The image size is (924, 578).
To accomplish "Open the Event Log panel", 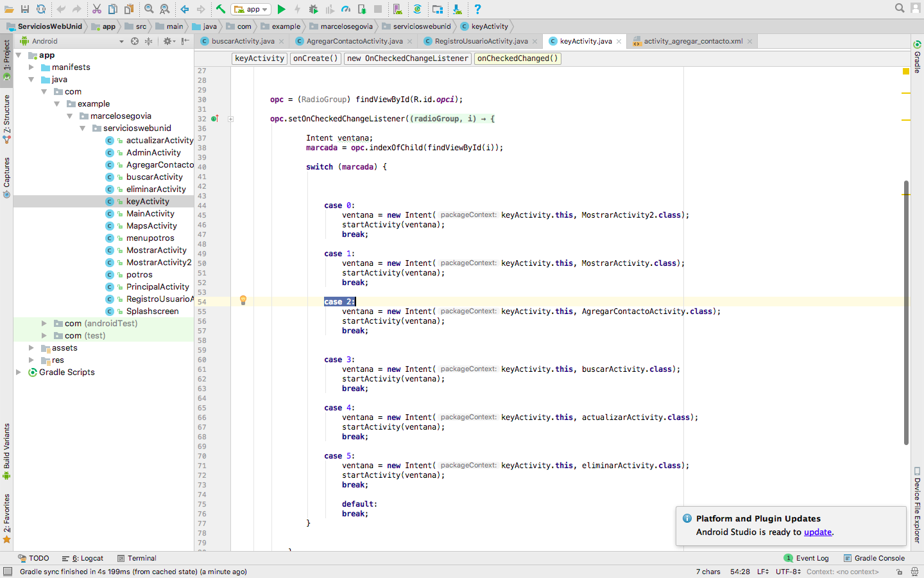I will 807,559.
